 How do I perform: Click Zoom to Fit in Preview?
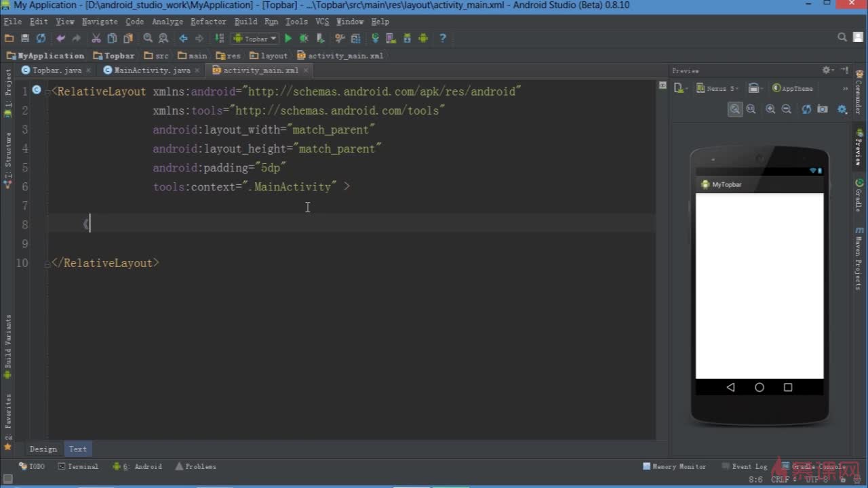[735, 109]
